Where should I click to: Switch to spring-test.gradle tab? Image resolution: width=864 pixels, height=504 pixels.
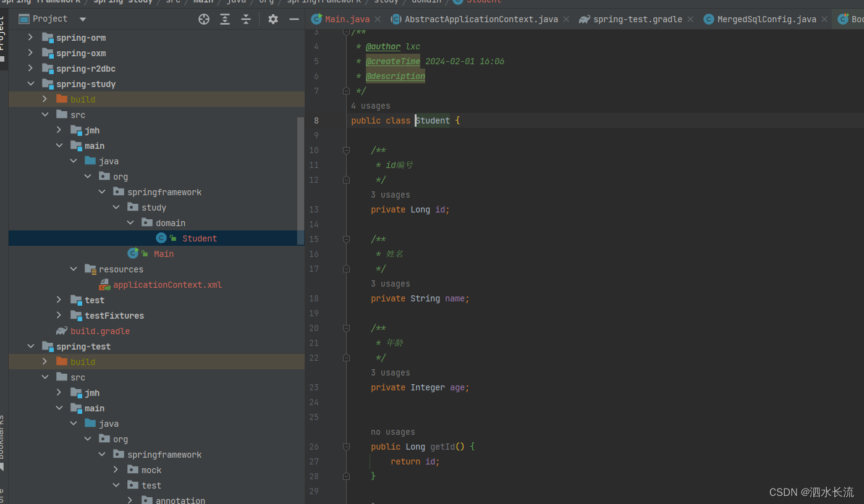[x=637, y=19]
